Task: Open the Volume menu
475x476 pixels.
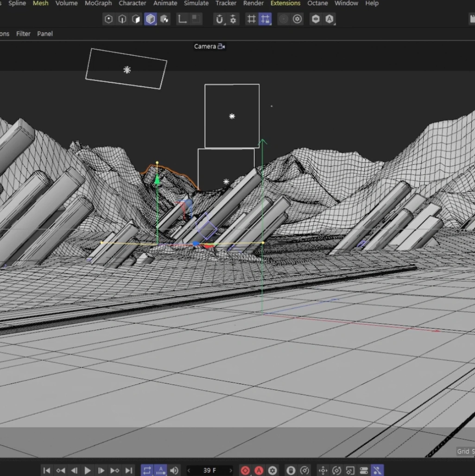Action: click(x=66, y=3)
